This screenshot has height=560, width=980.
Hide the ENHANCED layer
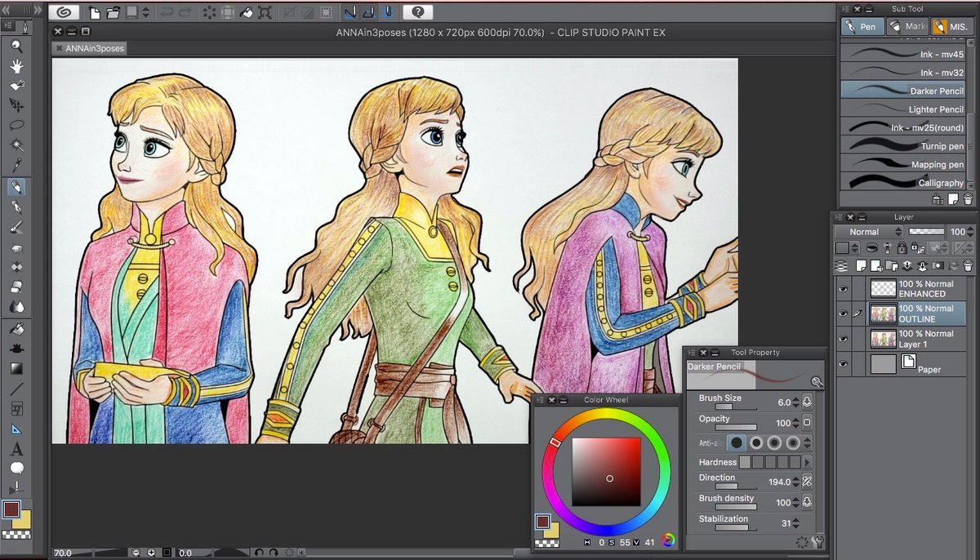click(844, 288)
